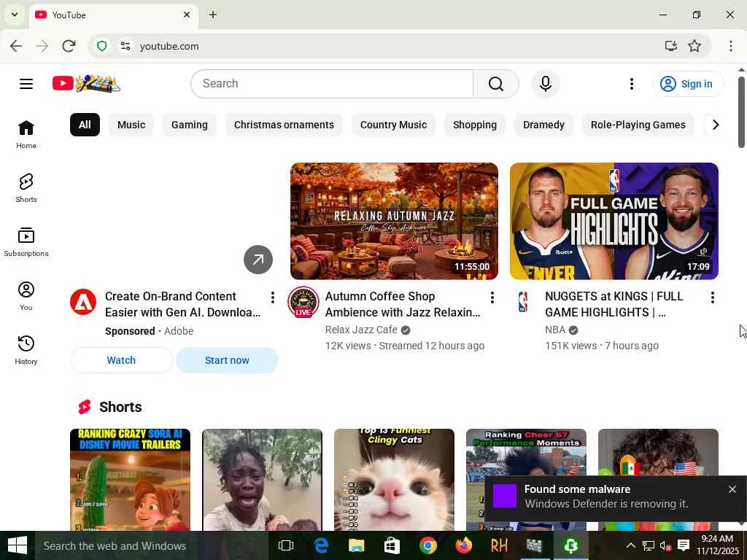Screen dimensions: 747x560
Task: Open the Action Center notifications icon
Action: (684, 545)
